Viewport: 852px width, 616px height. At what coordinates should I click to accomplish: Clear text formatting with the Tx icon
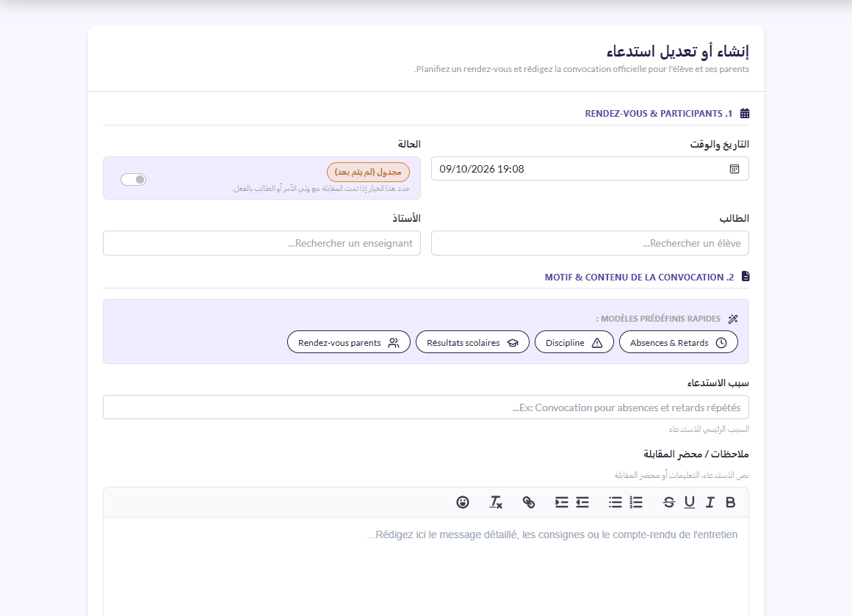(496, 502)
